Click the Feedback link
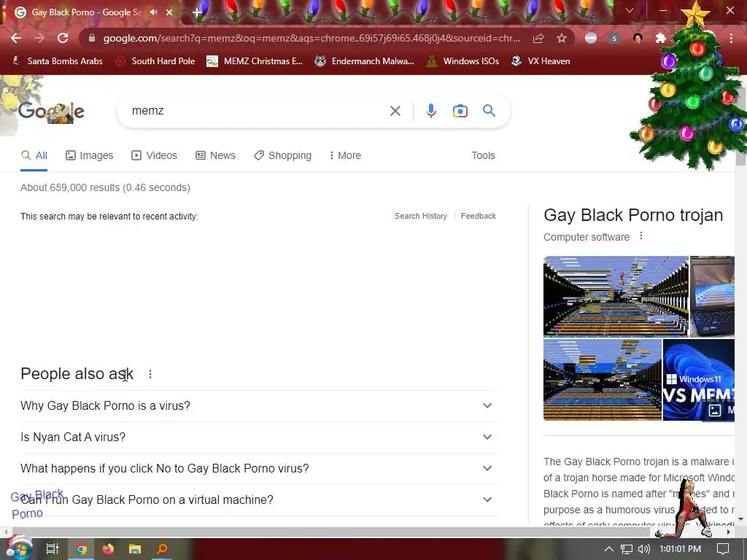Screen dimensions: 747x560 click(x=479, y=216)
